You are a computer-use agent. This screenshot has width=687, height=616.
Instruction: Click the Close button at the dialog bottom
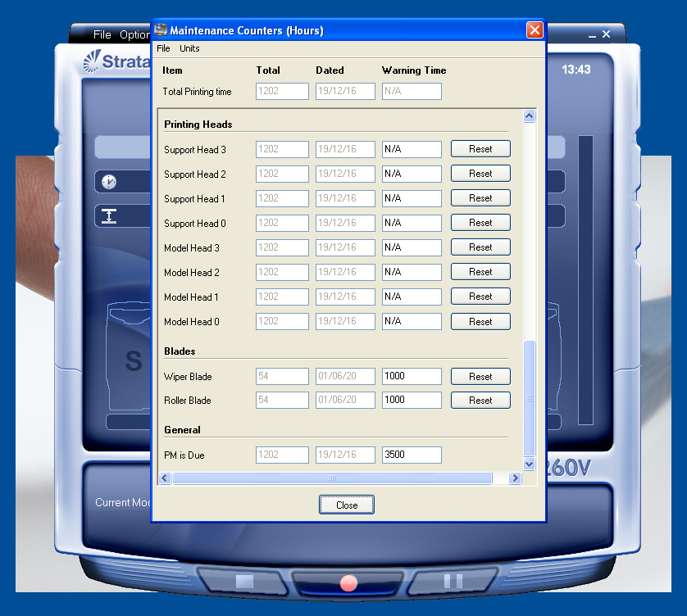tap(347, 505)
